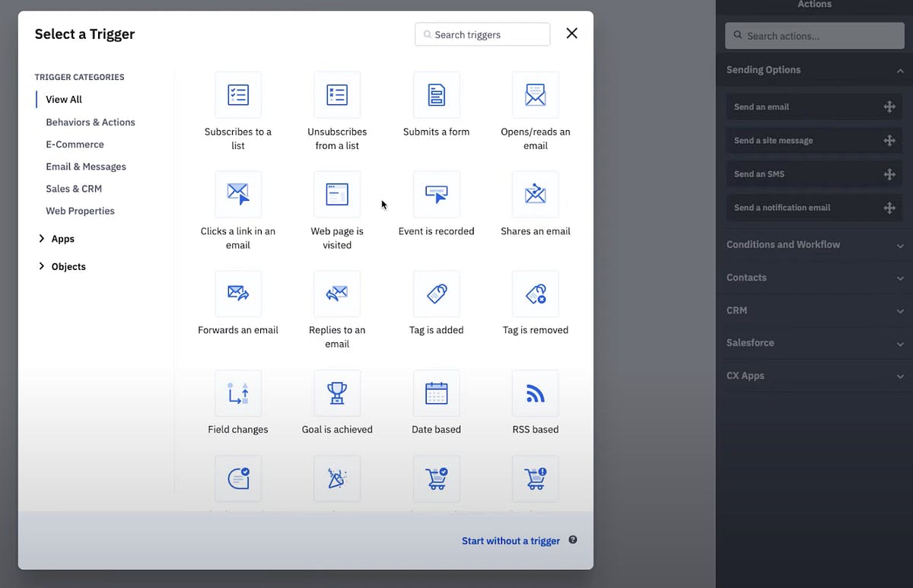Open the Sales & CRM category
The height and width of the screenshot is (588, 913).
coord(74,189)
